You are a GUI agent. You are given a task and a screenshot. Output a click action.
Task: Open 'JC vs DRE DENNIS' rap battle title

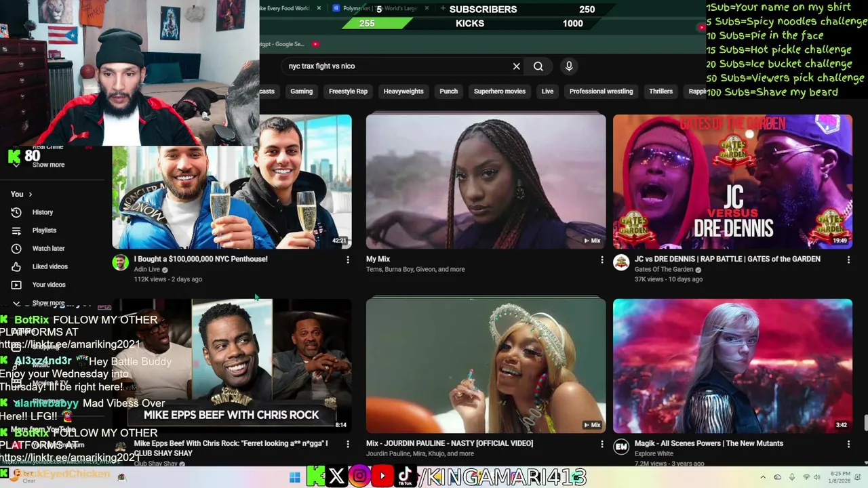coord(727,259)
